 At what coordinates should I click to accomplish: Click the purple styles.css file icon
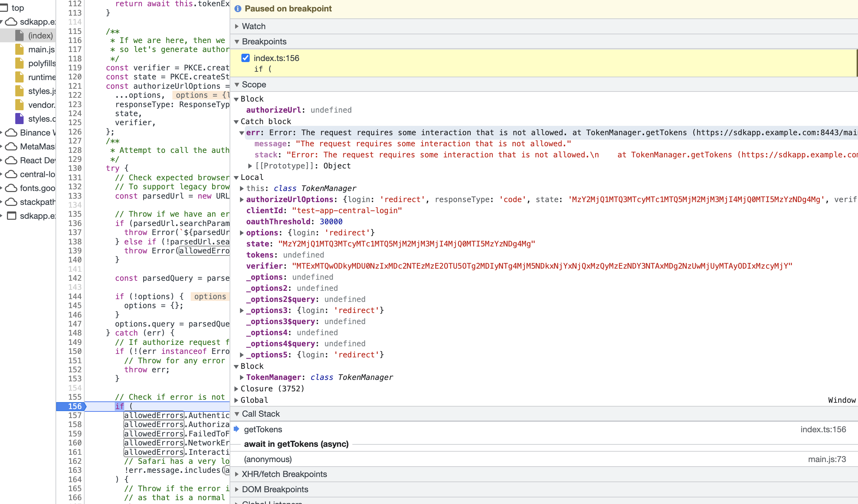[19, 119]
